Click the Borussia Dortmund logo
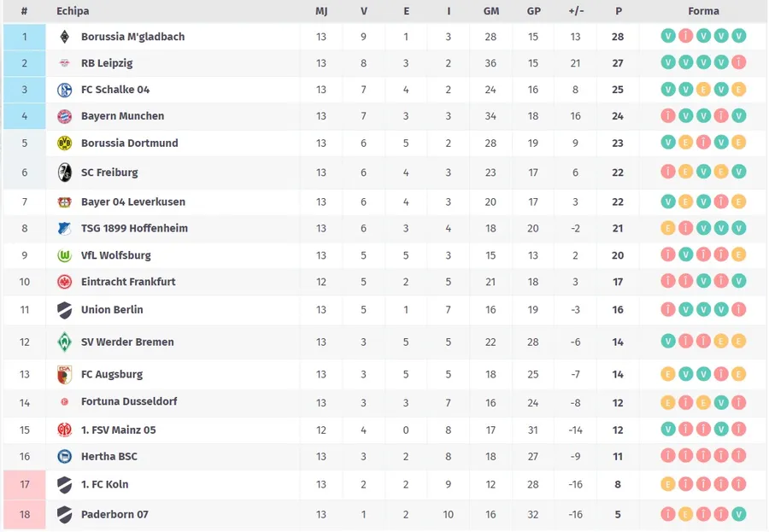Screen dimensions: 769x532 pos(64,143)
